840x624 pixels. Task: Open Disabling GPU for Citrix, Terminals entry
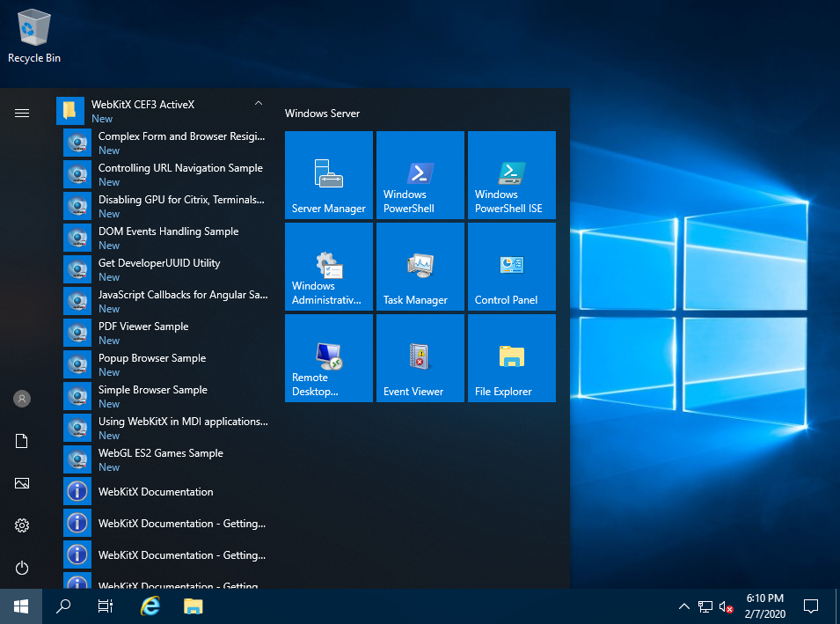point(166,206)
